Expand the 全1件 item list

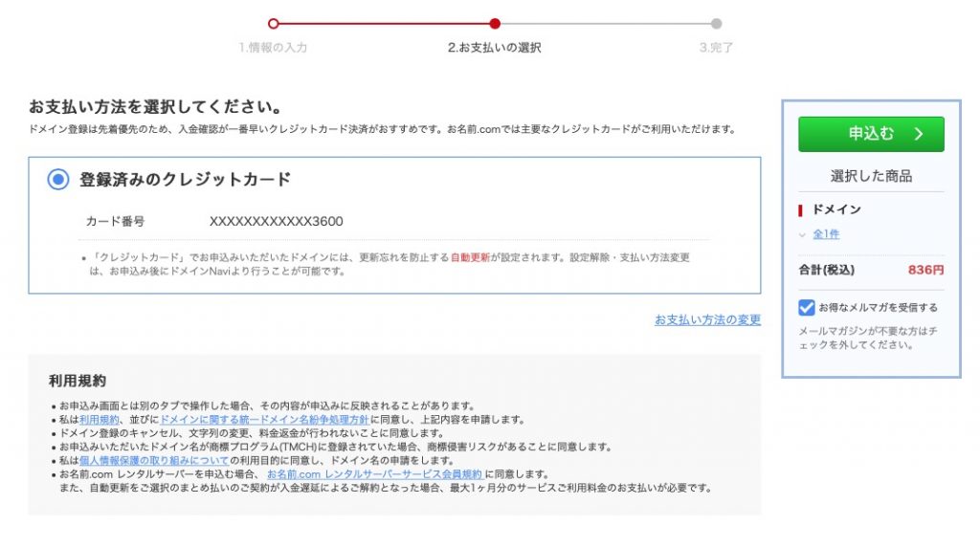(826, 234)
